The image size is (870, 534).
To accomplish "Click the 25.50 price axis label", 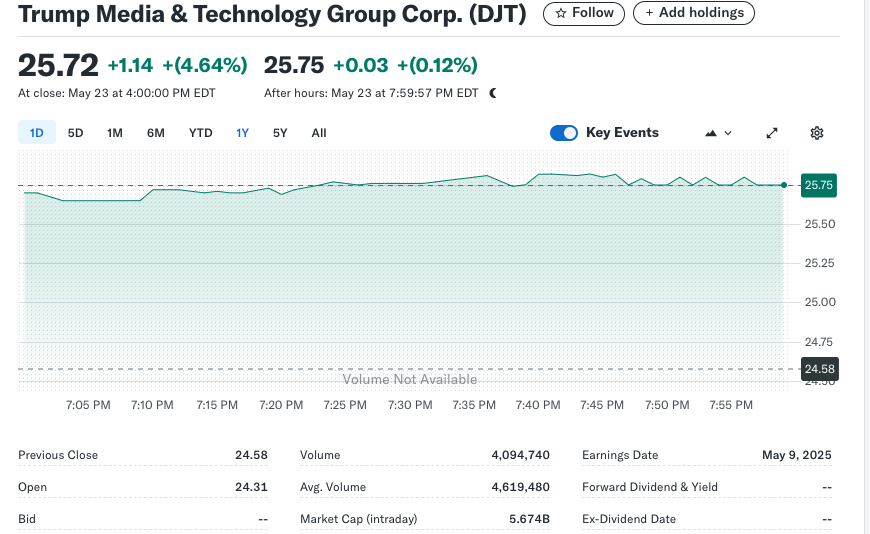I will (x=820, y=224).
